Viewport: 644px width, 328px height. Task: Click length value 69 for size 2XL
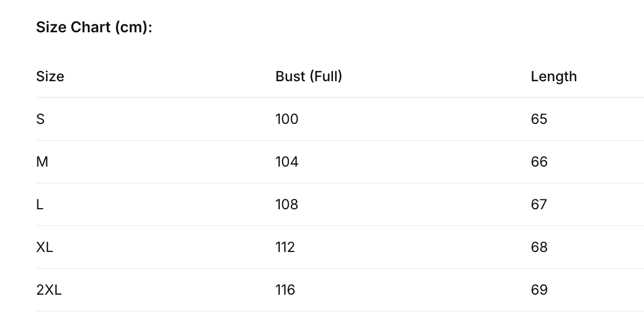tap(539, 290)
